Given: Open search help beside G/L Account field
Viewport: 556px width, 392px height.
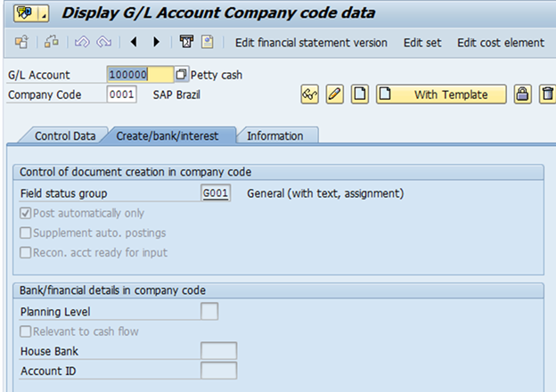Looking at the screenshot, I should [x=182, y=75].
